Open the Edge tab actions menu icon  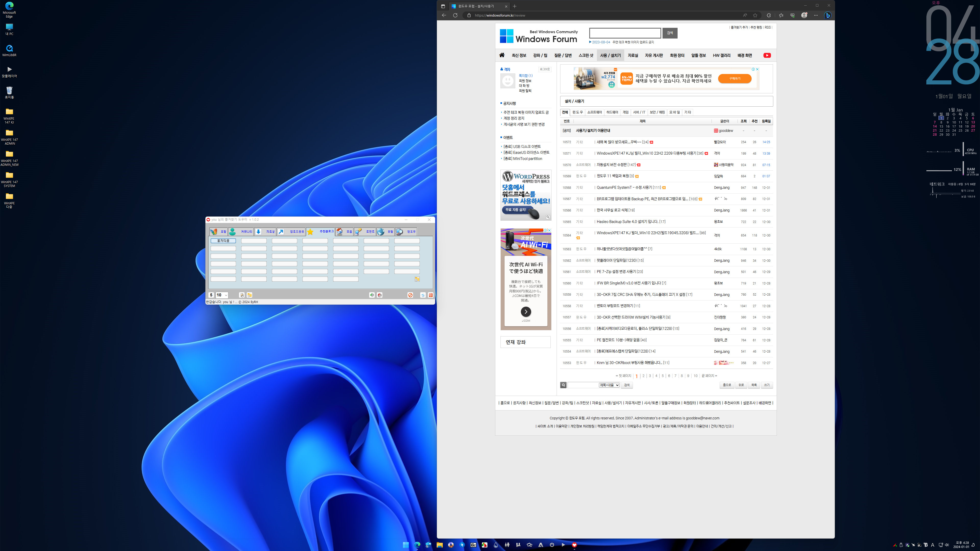coord(443,6)
